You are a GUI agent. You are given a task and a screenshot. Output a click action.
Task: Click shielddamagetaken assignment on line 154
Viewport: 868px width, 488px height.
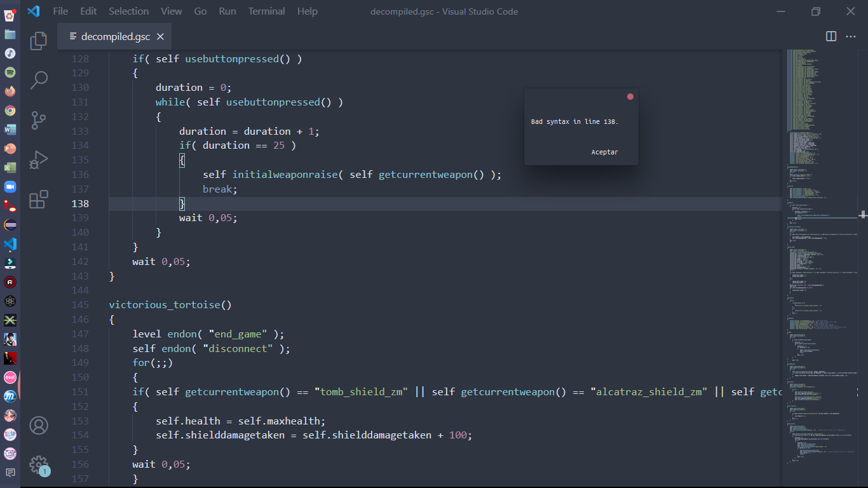click(314, 435)
